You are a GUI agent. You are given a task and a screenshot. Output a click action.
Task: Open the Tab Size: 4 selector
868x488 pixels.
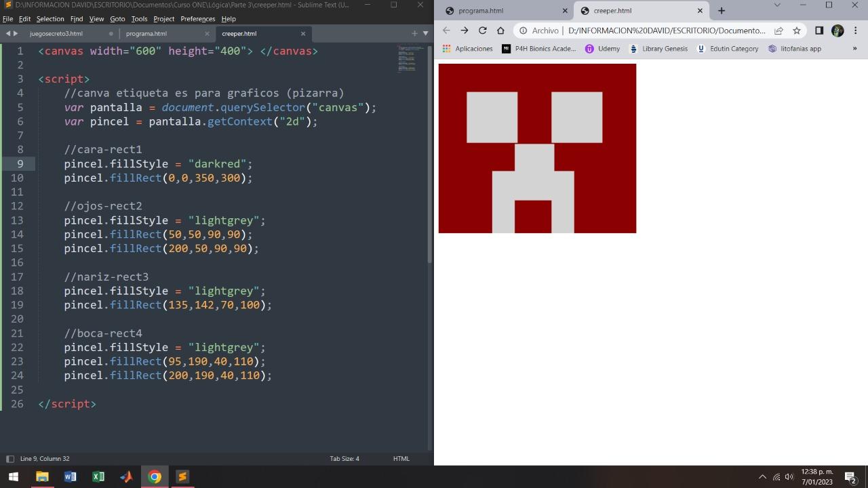click(344, 459)
